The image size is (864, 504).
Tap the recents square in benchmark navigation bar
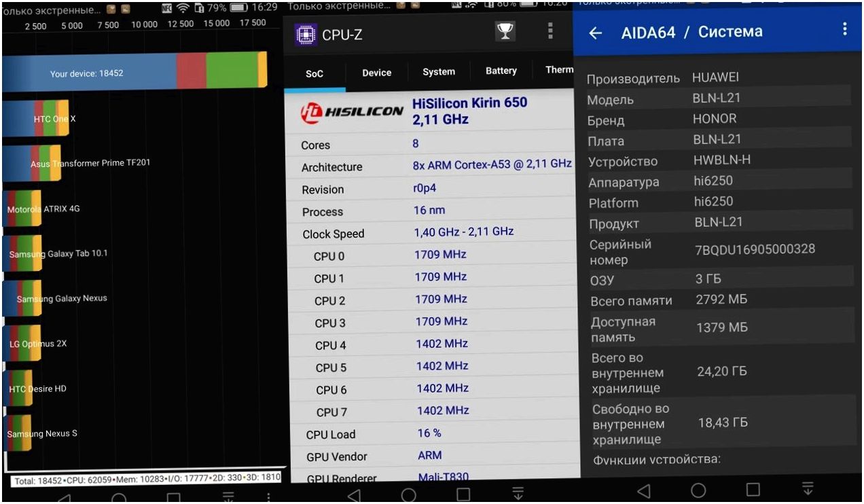[x=173, y=499]
